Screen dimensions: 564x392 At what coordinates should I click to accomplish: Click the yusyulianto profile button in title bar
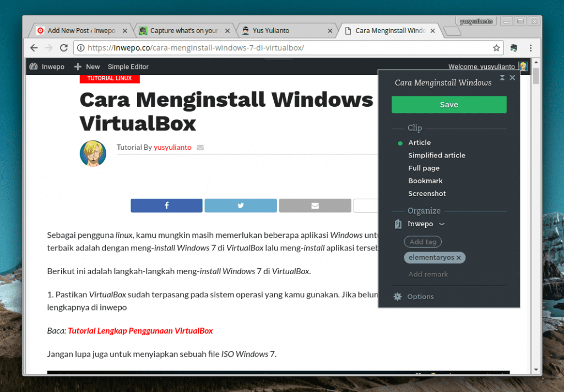(x=476, y=21)
